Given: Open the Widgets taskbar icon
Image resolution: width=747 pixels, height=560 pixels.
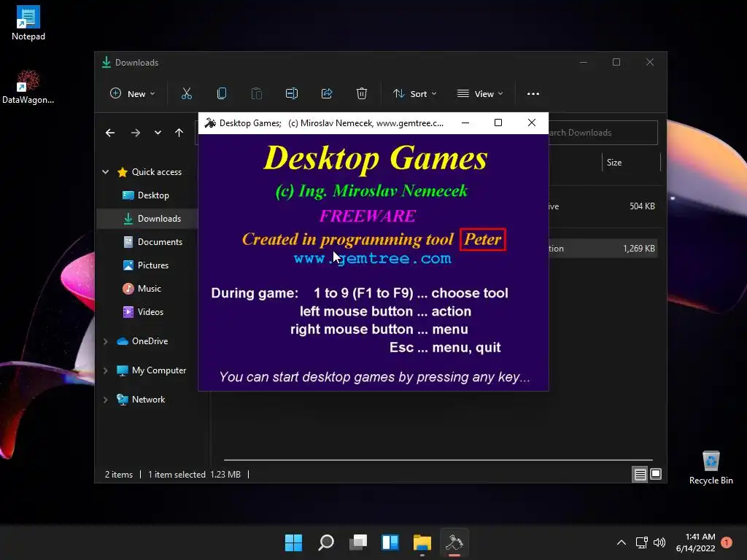Looking at the screenshot, I should pyautogui.click(x=390, y=542).
